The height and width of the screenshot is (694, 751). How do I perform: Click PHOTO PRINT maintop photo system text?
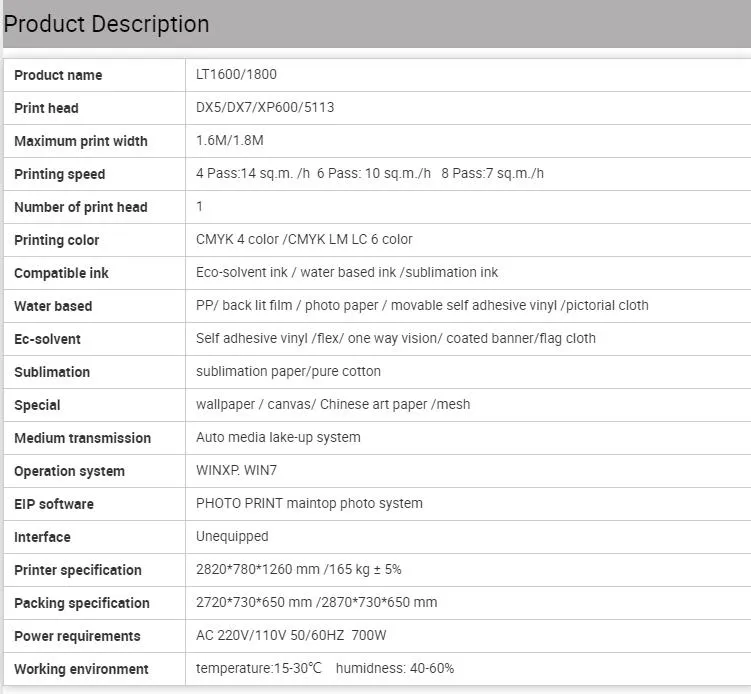tap(309, 503)
